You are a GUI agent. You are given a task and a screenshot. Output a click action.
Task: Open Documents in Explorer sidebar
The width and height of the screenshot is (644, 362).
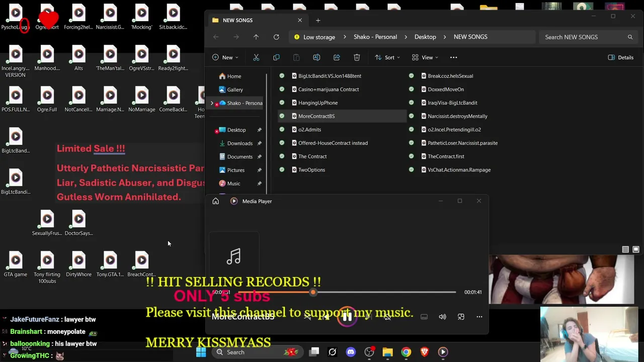239,156
